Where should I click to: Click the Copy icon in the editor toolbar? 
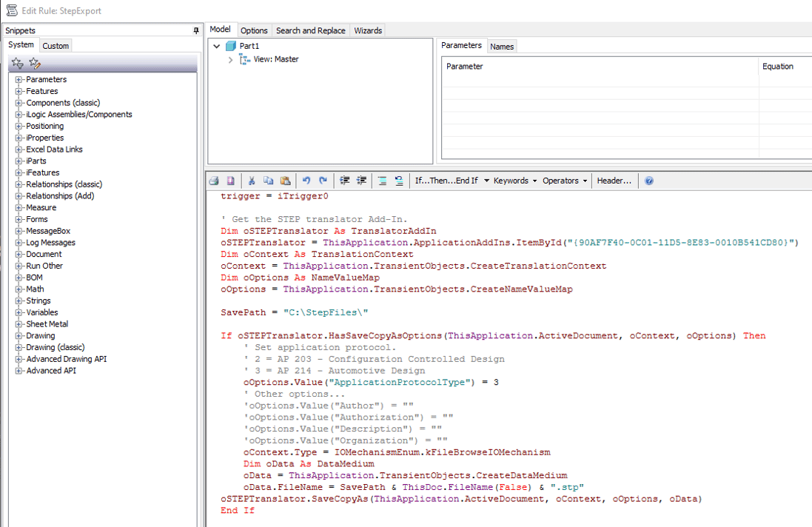click(266, 180)
